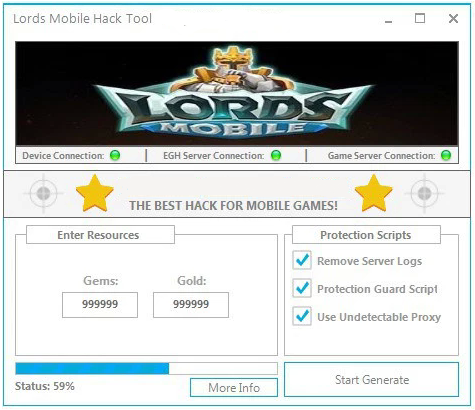Toggle the Protection Guard Script checkbox
The image size is (475, 410).
pyautogui.click(x=302, y=288)
